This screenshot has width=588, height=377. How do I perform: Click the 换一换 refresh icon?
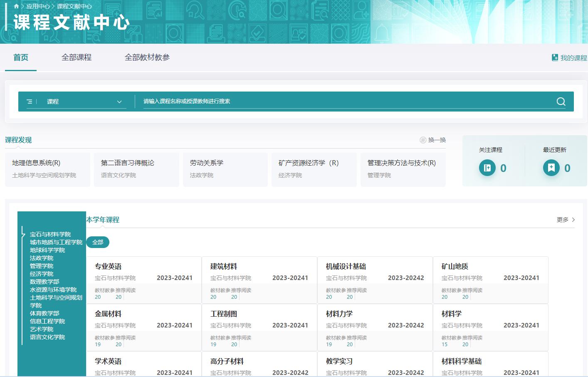pyautogui.click(x=423, y=140)
